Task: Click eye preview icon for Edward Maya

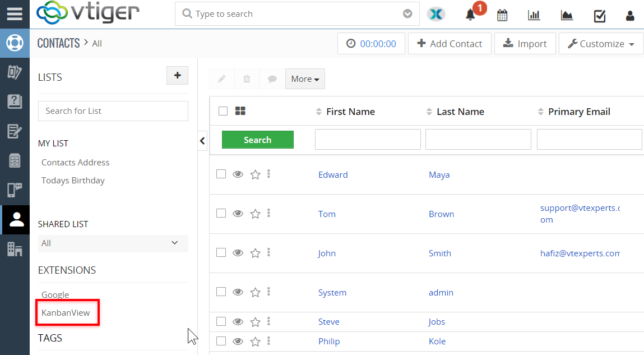Action: [238, 174]
